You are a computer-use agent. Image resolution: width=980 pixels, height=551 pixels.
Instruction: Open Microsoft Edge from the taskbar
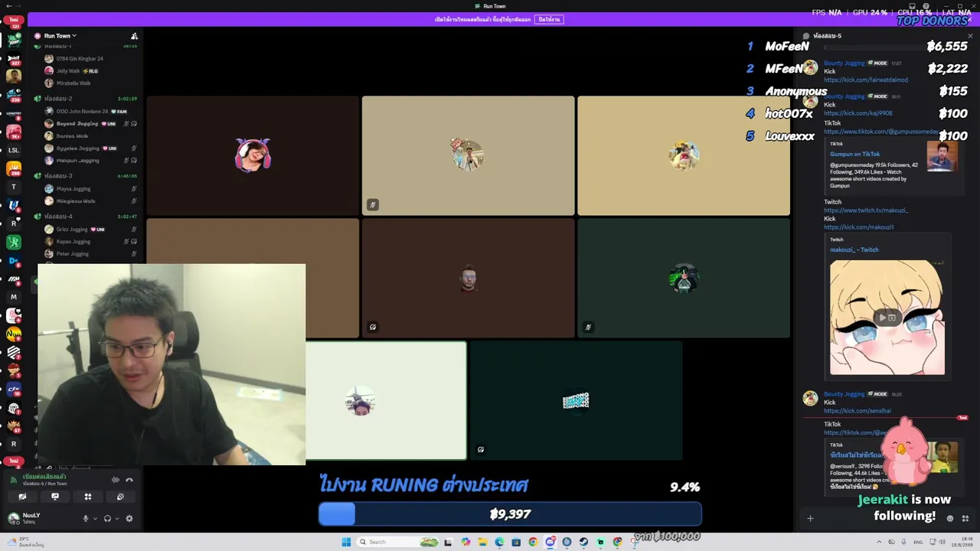click(499, 542)
